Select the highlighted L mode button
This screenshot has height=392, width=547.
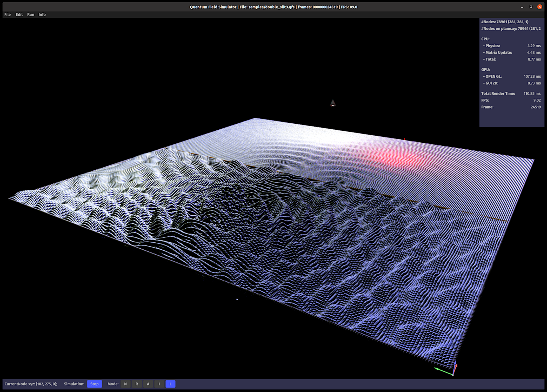(170, 384)
